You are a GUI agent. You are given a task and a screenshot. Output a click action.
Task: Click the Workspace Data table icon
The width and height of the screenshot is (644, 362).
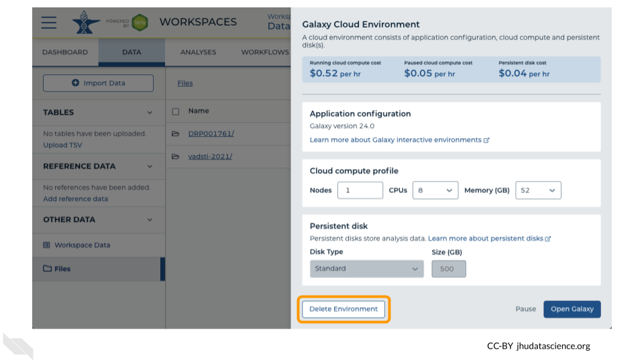[46, 245]
